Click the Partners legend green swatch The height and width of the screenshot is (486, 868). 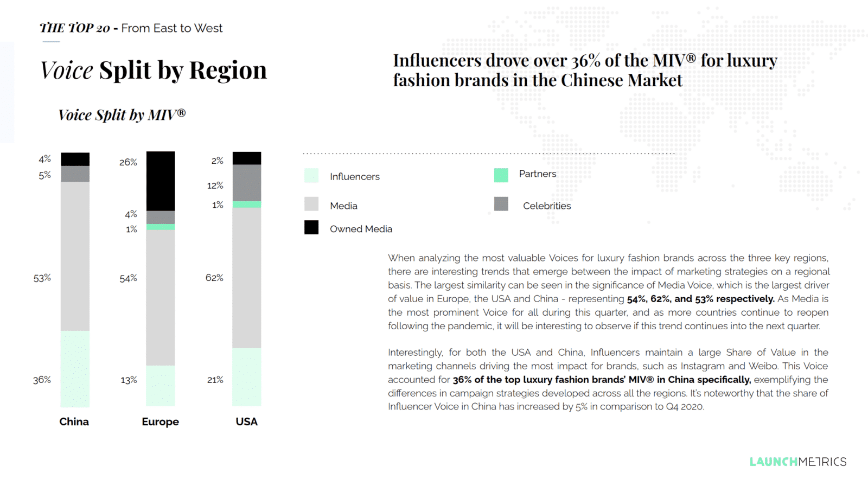(x=501, y=175)
